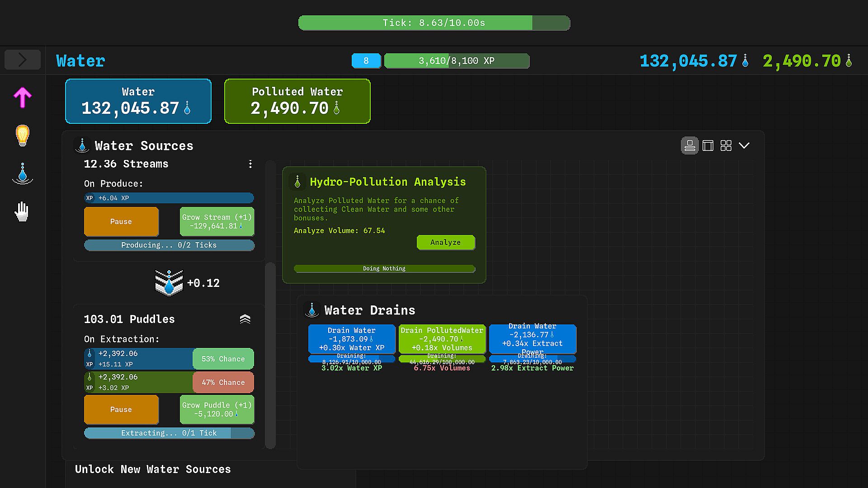Click Grow Puddle (+1) button
Screen dimensions: 868x488
click(x=217, y=409)
